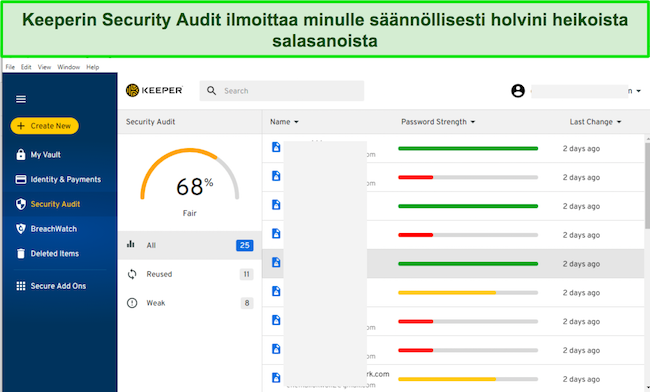Click sixth row's yellow strength bar

click(x=447, y=293)
